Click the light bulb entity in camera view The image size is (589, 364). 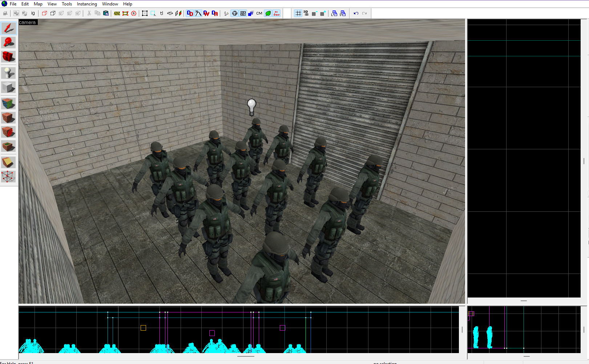tap(251, 107)
